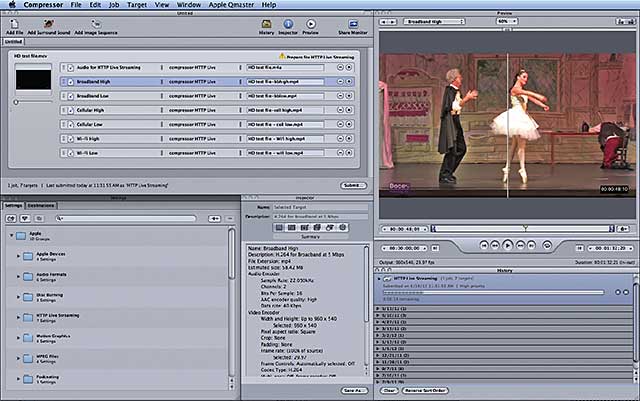Click the Broadband High target's setting icon
The image size is (640, 401).
[x=70, y=82]
